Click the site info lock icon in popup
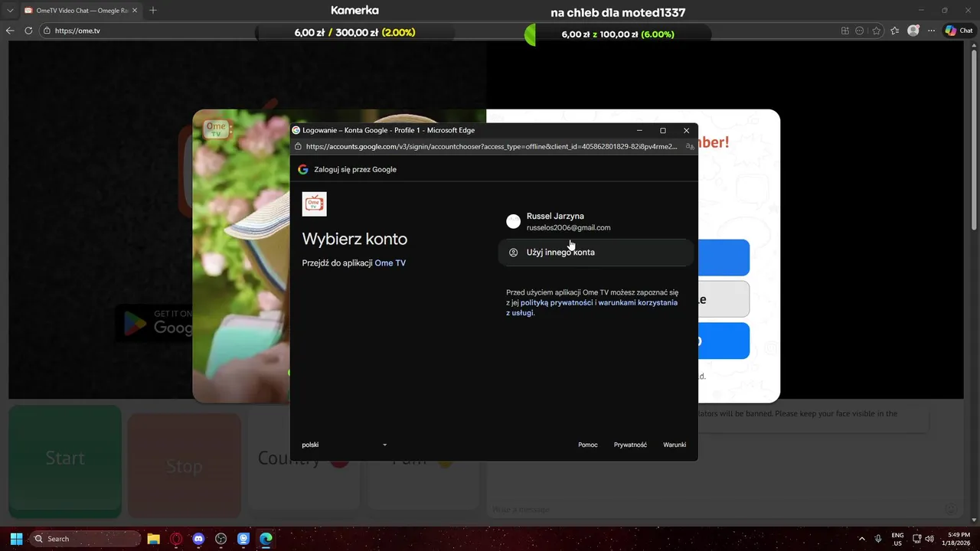Image resolution: width=980 pixels, height=551 pixels. 298,146
